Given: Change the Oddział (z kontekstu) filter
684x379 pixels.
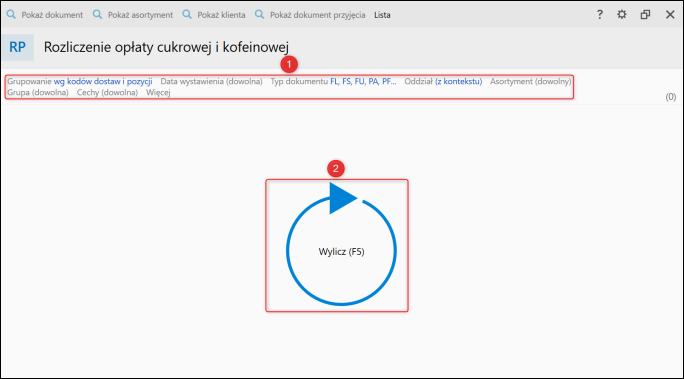Looking at the screenshot, I should point(443,82).
